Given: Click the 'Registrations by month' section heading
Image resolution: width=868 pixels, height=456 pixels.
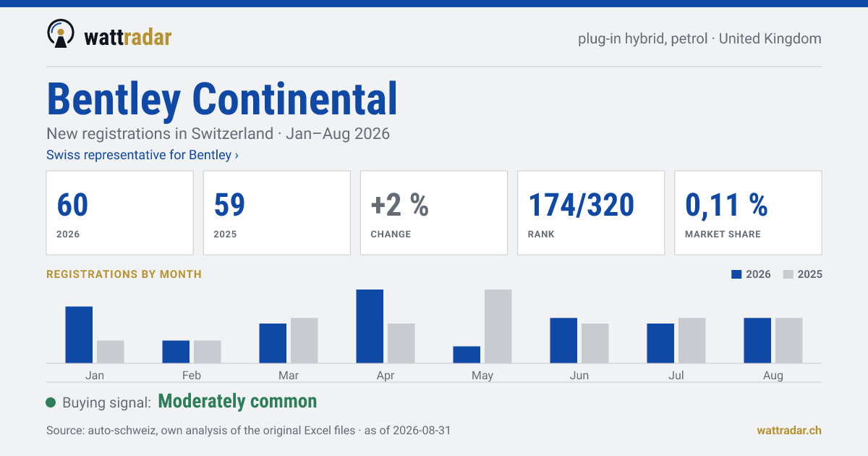Looking at the screenshot, I should click(x=124, y=274).
